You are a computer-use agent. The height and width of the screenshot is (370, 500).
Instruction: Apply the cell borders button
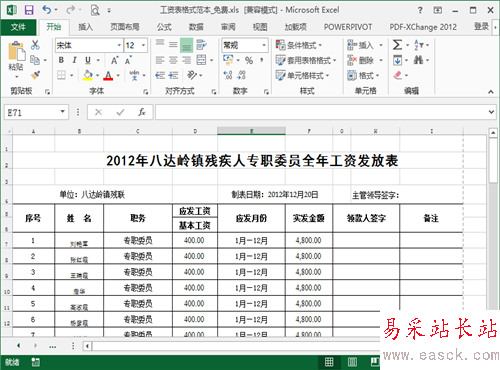click(61, 75)
